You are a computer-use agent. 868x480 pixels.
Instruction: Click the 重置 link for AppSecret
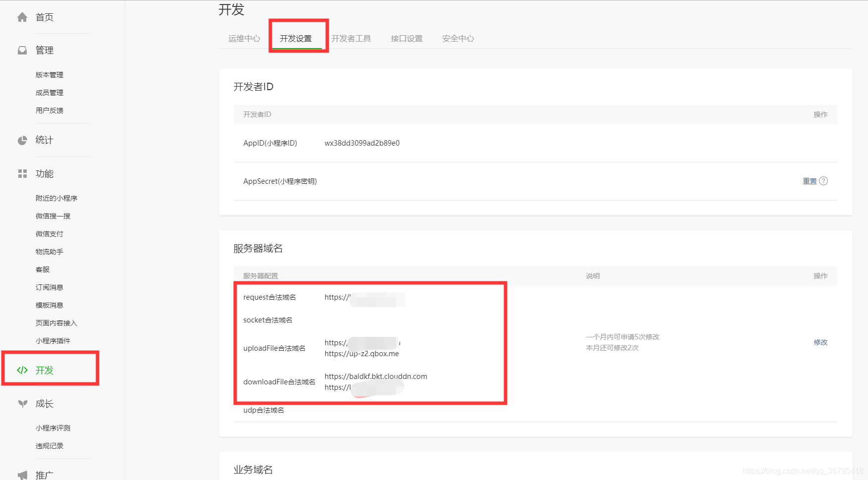coord(810,181)
